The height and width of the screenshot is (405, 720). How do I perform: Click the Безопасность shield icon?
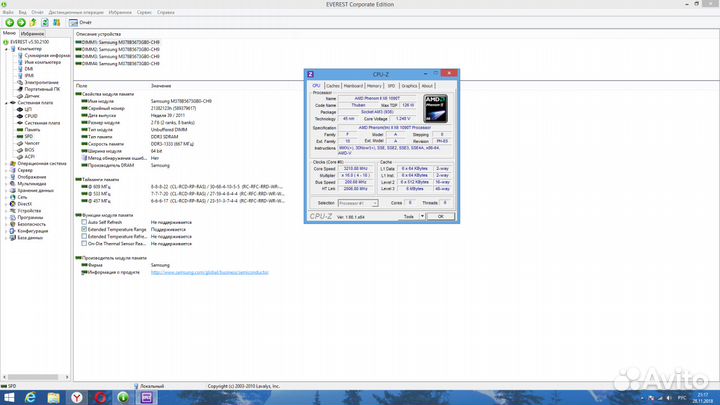13,224
